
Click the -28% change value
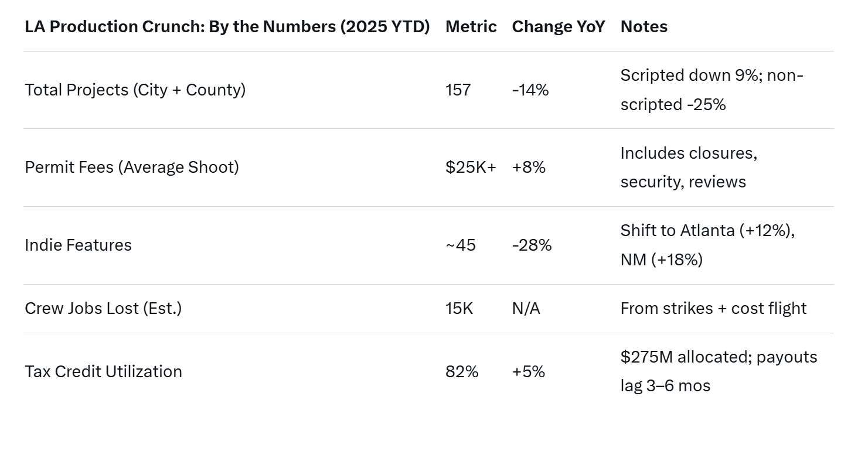(x=532, y=245)
